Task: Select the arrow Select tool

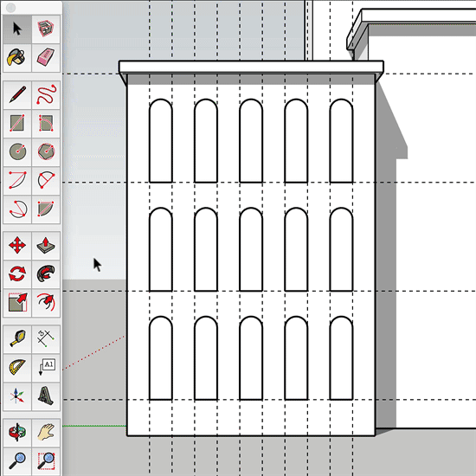Action: tap(17, 29)
